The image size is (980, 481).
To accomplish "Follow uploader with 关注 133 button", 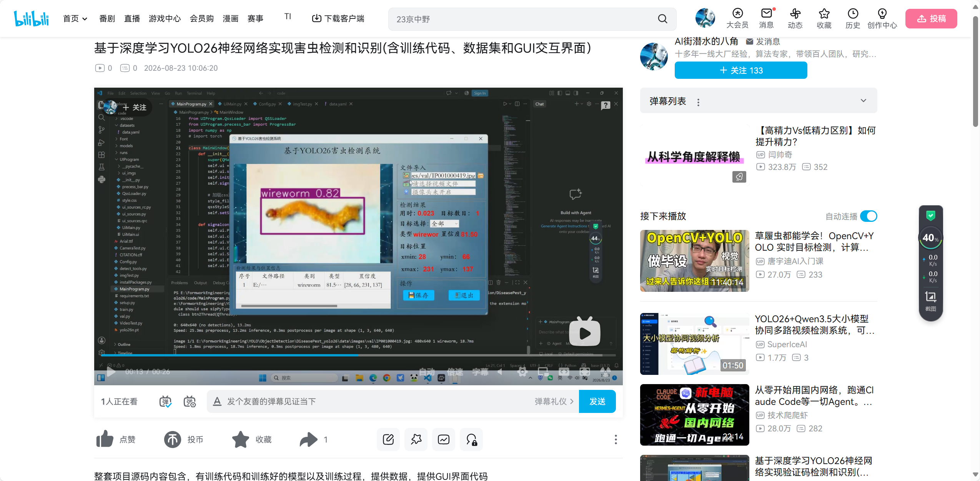I will pyautogui.click(x=741, y=70).
